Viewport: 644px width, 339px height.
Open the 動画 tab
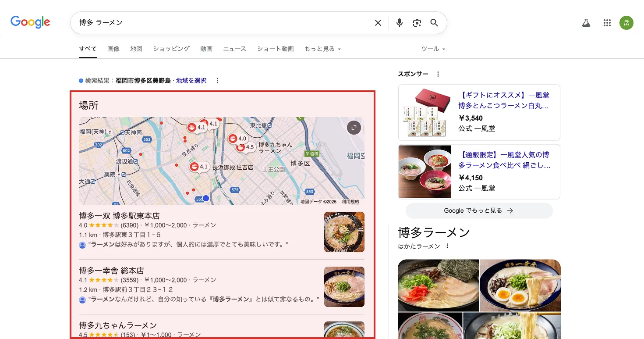tap(206, 49)
